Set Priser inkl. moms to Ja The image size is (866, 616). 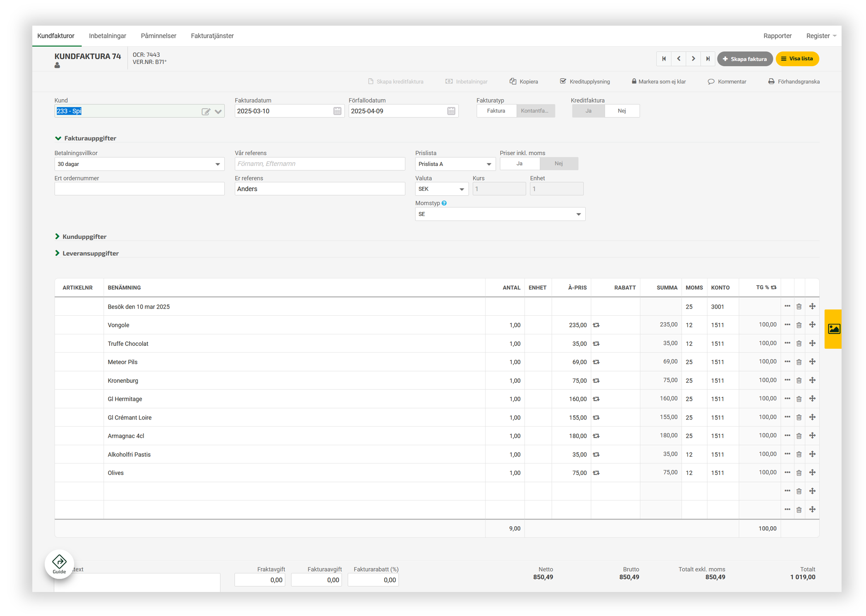(x=519, y=163)
